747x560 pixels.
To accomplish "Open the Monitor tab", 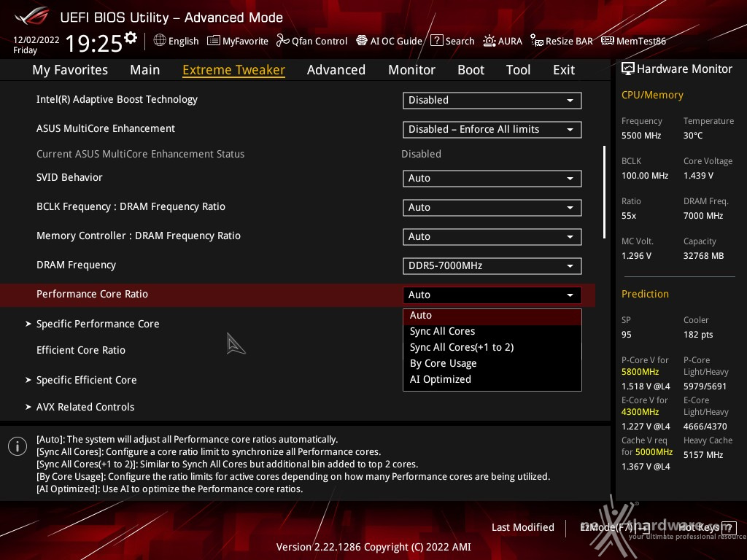I will tap(411, 70).
